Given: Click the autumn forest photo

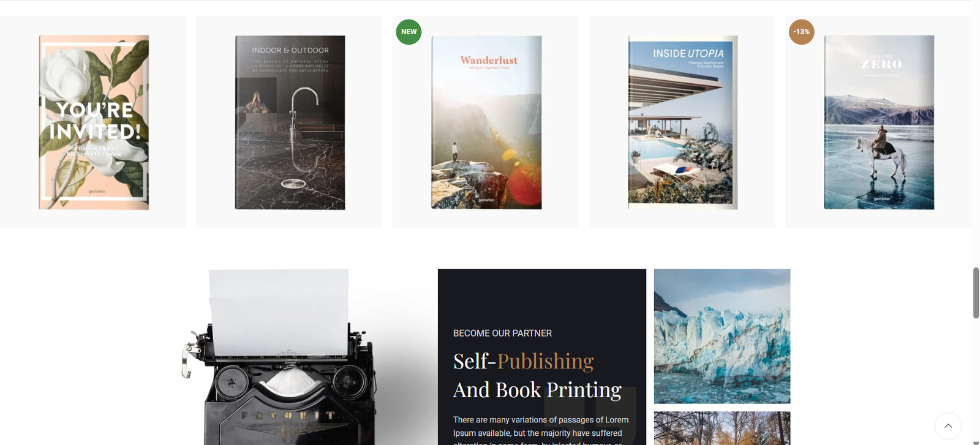Looking at the screenshot, I should click(x=722, y=428).
